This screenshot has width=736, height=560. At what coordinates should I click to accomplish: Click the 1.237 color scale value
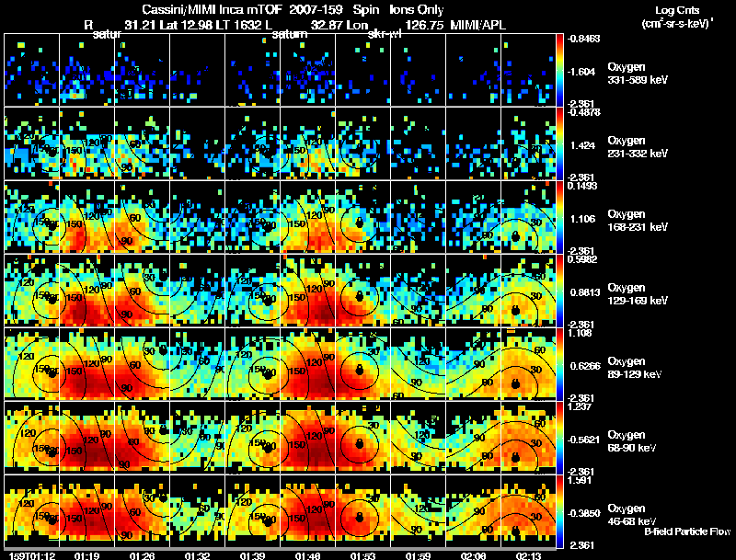581,406
